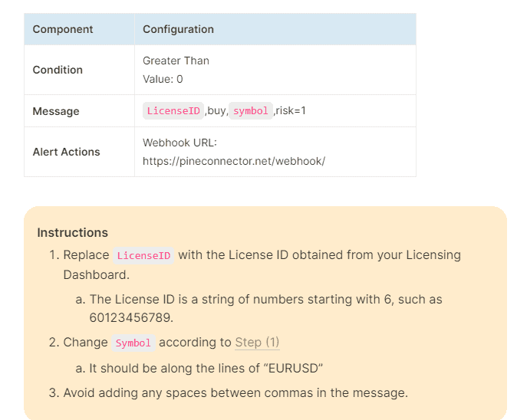Viewport: 517px width, 420px height.
Task: Click the Value: 0 text
Action: 163,79
